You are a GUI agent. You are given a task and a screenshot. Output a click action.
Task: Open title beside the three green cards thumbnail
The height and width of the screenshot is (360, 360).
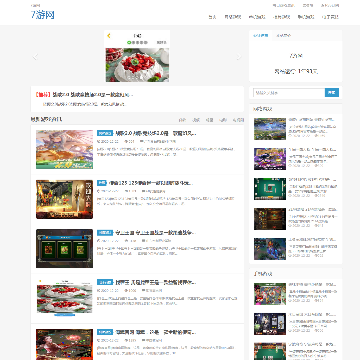coord(155,232)
